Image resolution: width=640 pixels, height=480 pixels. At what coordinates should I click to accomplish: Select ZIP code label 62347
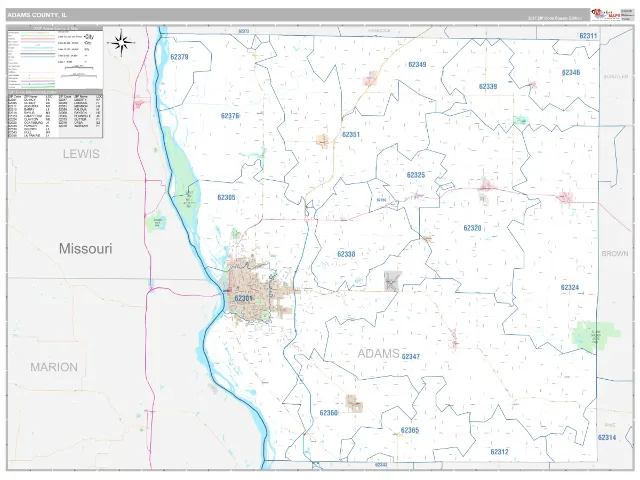tap(411, 356)
